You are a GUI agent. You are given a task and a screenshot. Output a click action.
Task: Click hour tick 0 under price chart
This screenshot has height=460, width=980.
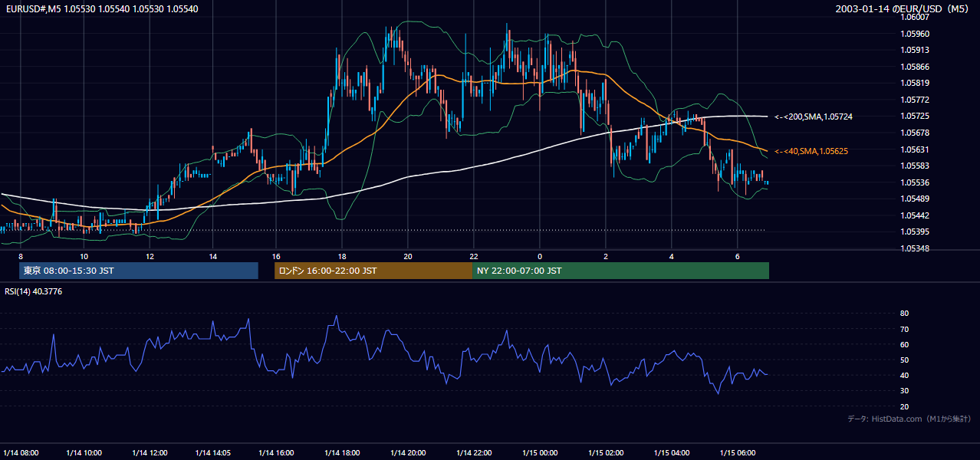[540, 256]
